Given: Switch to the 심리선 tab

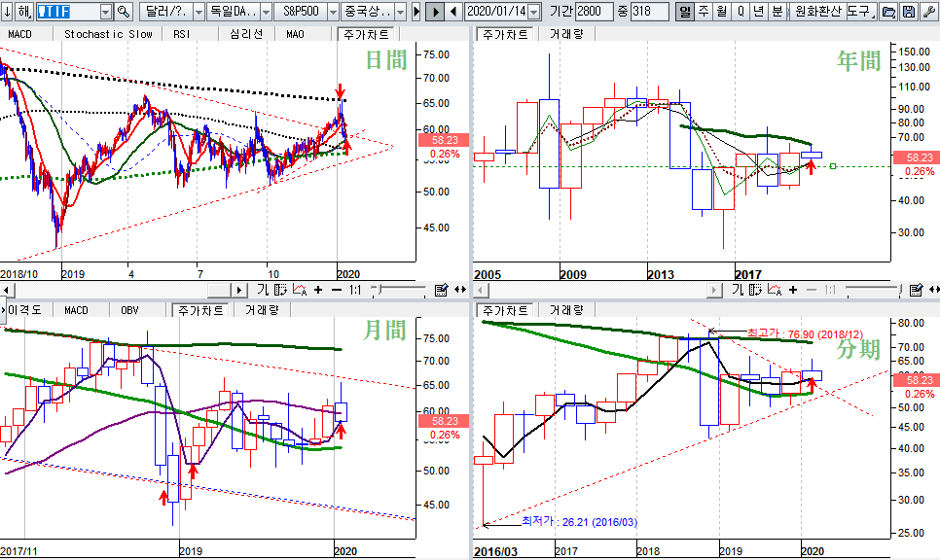Looking at the screenshot, I should coord(246,34).
